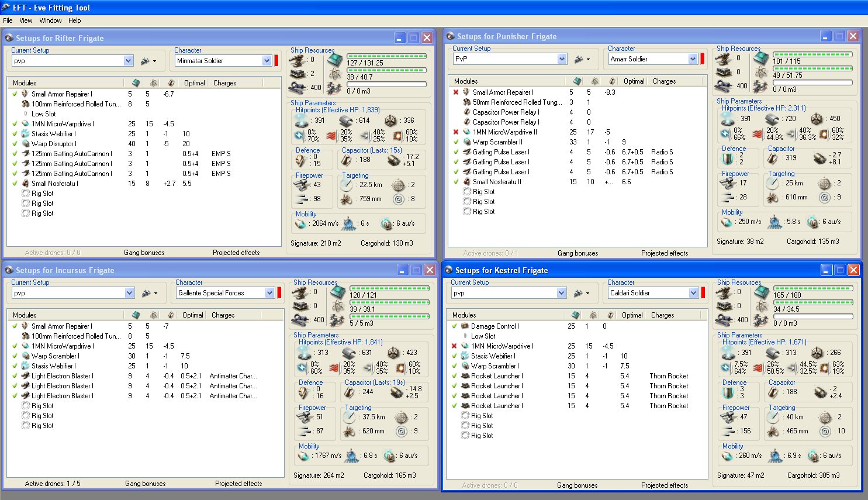Viewport: 868px width, 500px height.
Task: Toggle Small Nosferatu II status checkmark in Punisher
Action: coord(456,181)
